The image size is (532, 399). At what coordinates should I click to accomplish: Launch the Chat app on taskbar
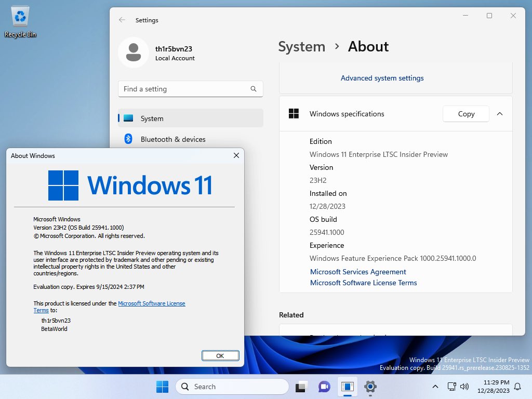324,387
